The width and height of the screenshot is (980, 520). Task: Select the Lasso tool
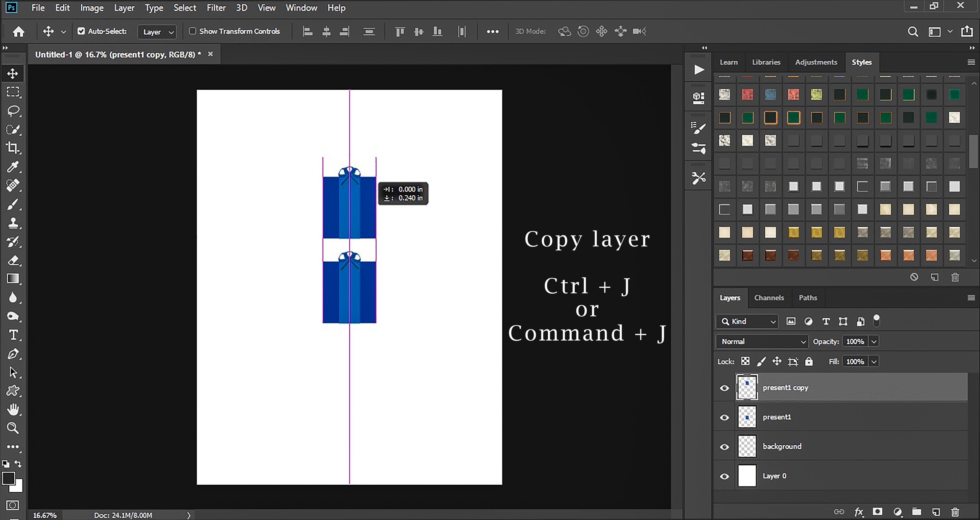13,111
